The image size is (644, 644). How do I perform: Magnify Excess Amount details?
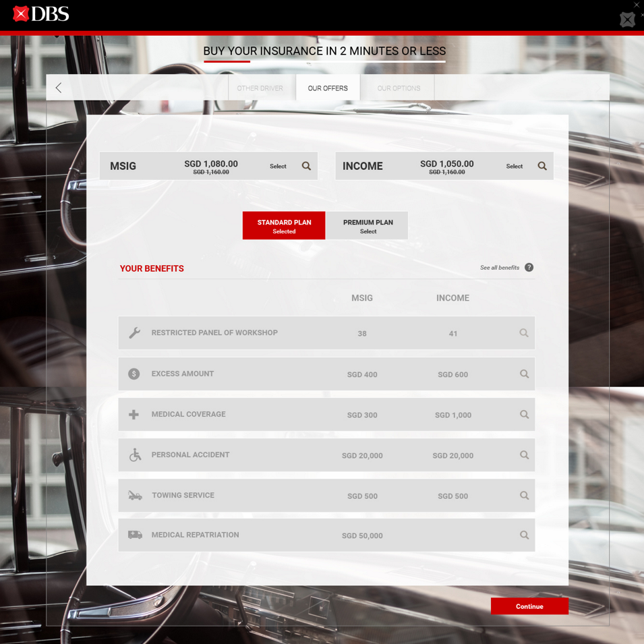click(x=524, y=374)
